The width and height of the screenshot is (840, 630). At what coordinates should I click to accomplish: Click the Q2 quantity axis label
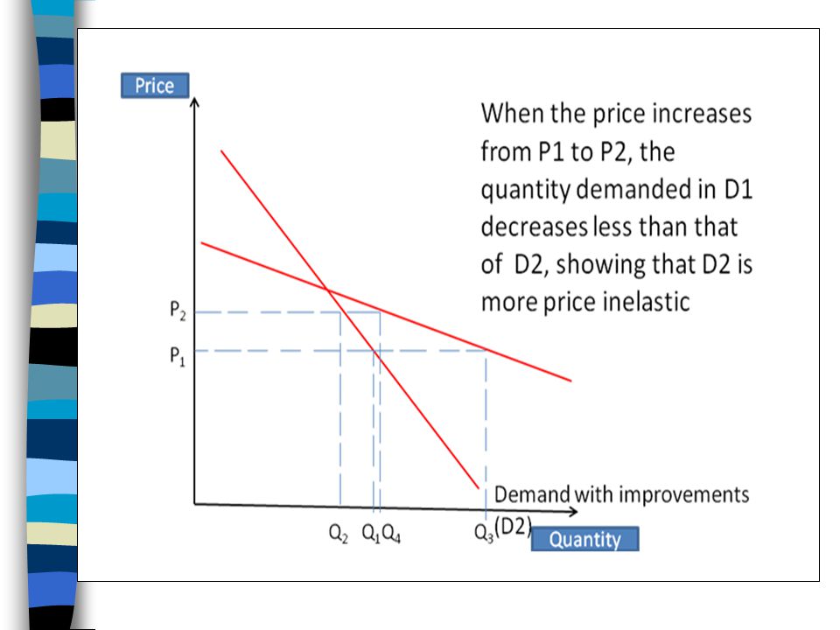[338, 534]
